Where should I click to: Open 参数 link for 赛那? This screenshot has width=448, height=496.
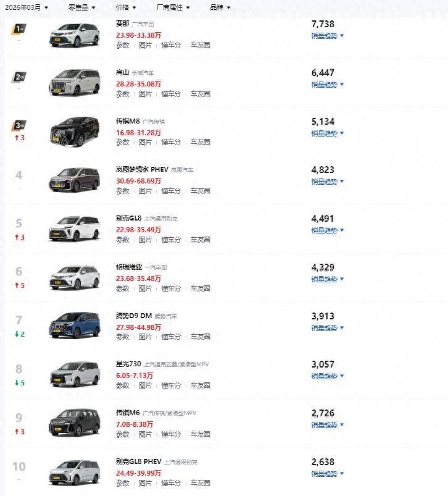[123, 45]
